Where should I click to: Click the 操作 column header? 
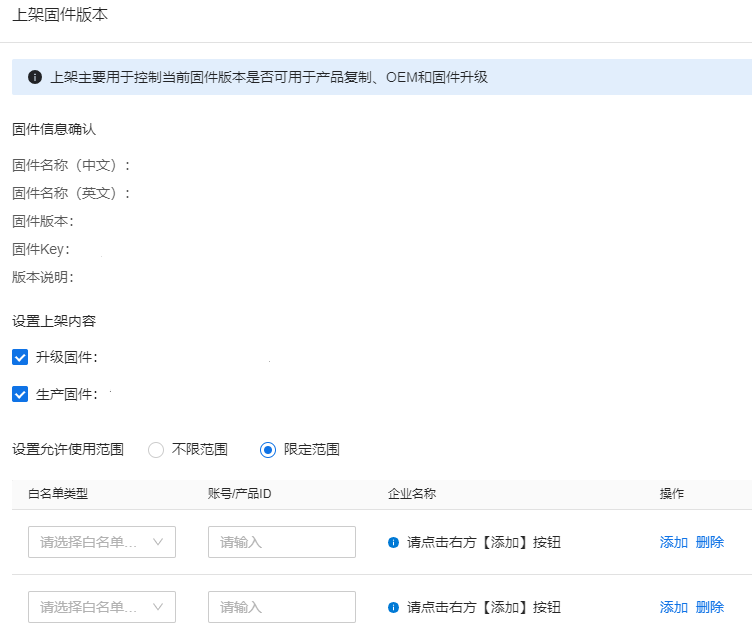pyautogui.click(x=671, y=494)
